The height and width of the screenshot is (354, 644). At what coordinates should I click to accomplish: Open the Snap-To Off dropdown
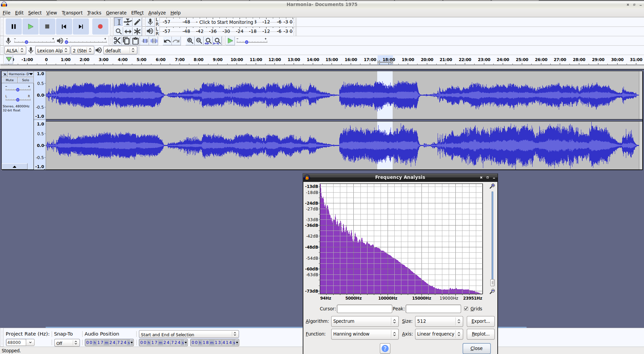pos(67,343)
